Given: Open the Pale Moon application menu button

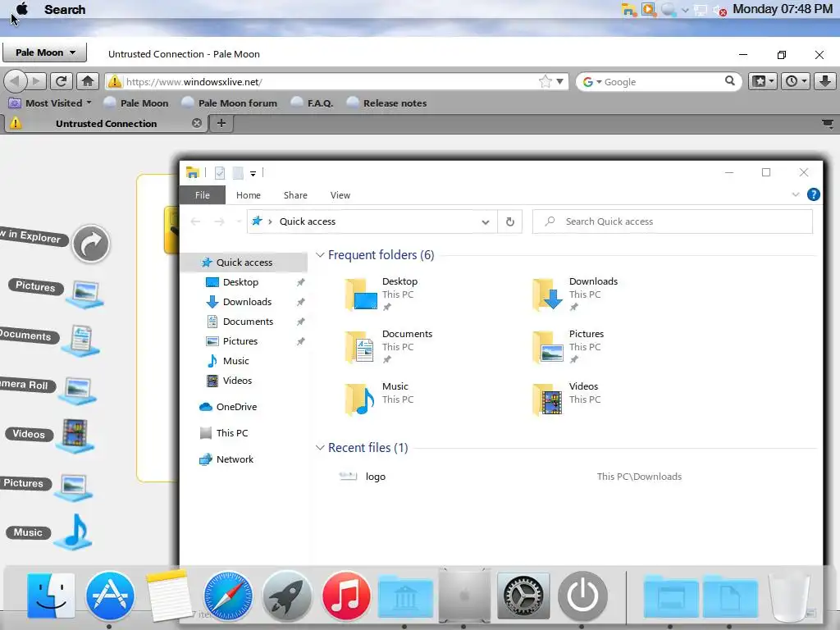Looking at the screenshot, I should [x=45, y=52].
